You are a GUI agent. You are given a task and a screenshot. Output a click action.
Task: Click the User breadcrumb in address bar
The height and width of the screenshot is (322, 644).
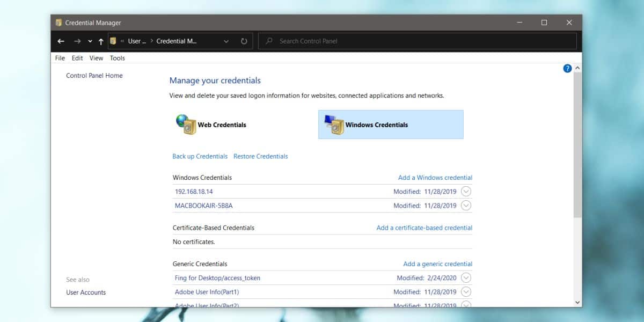click(x=136, y=41)
